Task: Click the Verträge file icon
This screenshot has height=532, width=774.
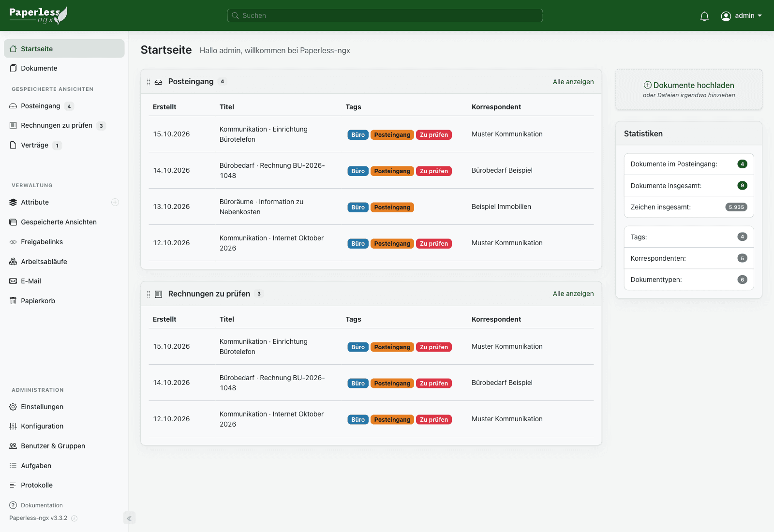Action: click(x=13, y=145)
